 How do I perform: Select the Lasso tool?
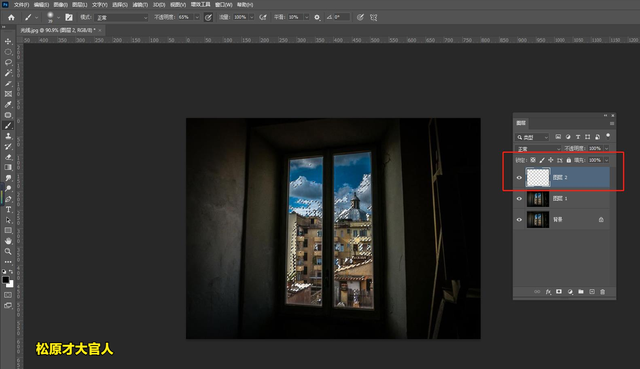8,62
